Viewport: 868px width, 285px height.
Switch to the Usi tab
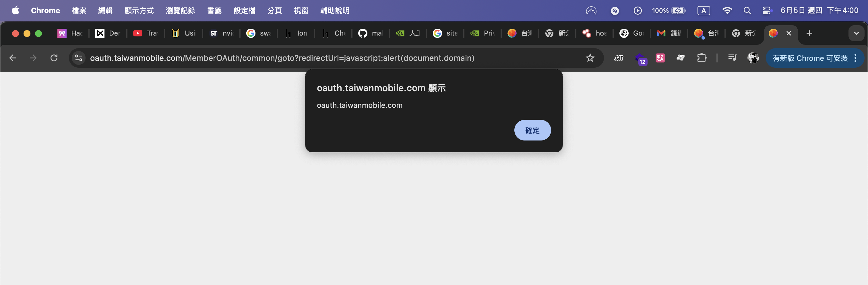(x=183, y=33)
